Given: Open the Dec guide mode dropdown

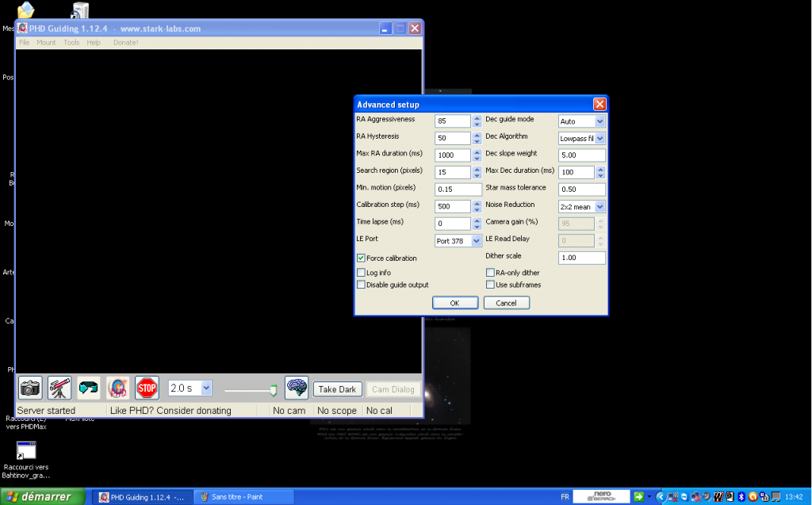Looking at the screenshot, I should point(599,121).
